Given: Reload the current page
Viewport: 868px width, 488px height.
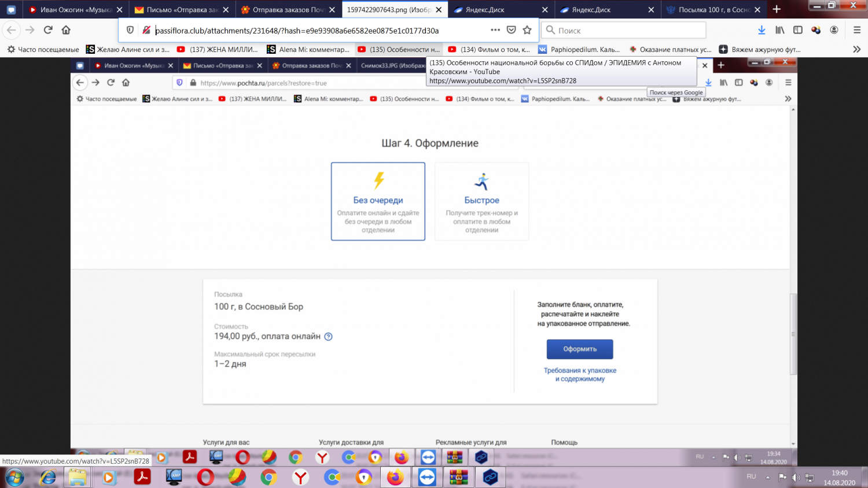Looking at the screenshot, I should (x=48, y=30).
